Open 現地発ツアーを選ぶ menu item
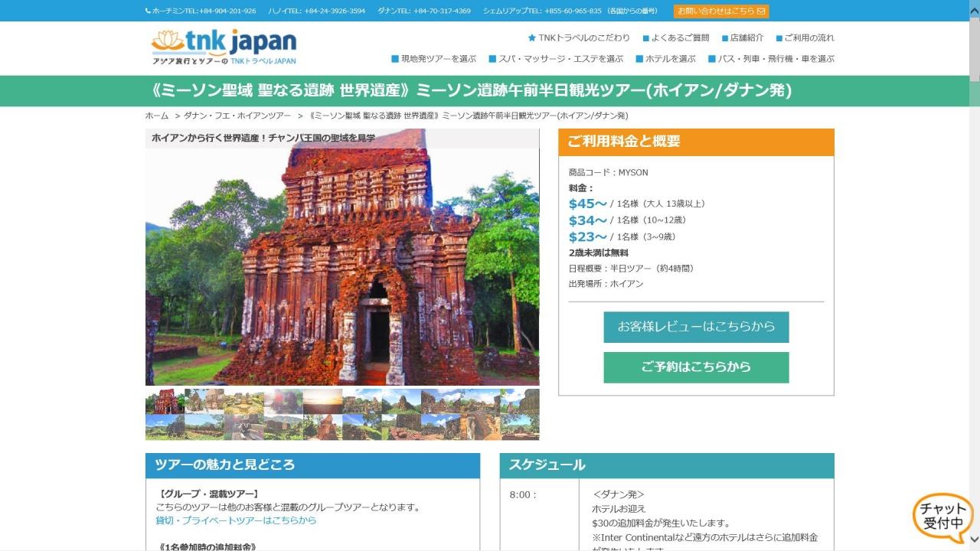This screenshot has height=551, width=980. coord(433,58)
